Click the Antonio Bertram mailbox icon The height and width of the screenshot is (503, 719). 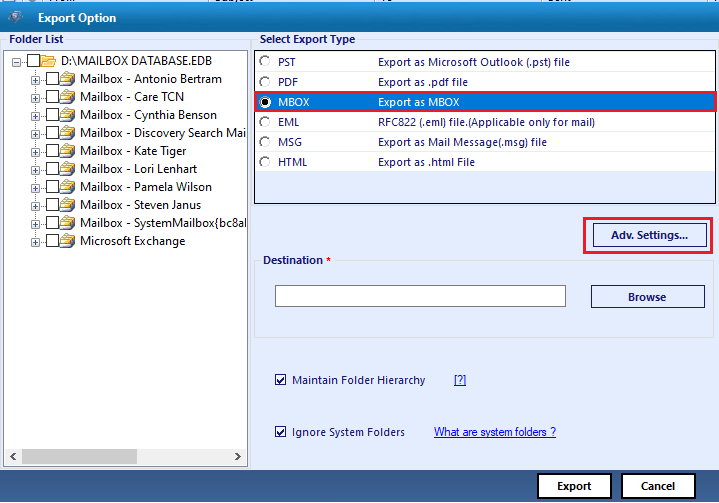click(67, 79)
